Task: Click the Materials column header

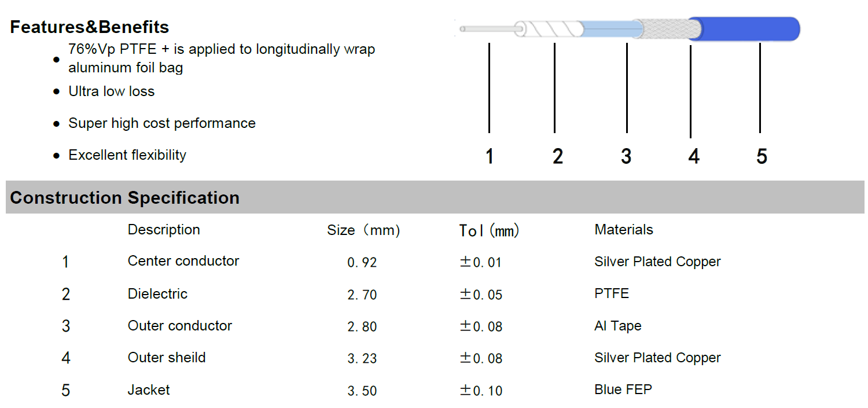Action: coord(624,230)
